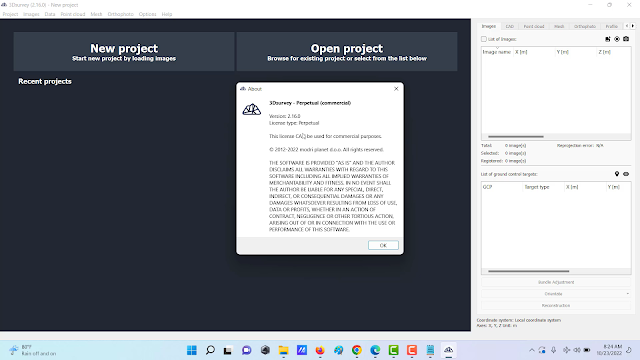Click the add images icon
Viewport: 640px width, 360px height.
click(608, 39)
